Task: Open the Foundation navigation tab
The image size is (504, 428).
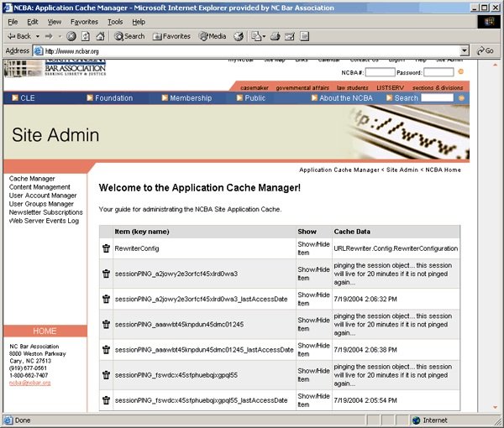Action: point(109,98)
